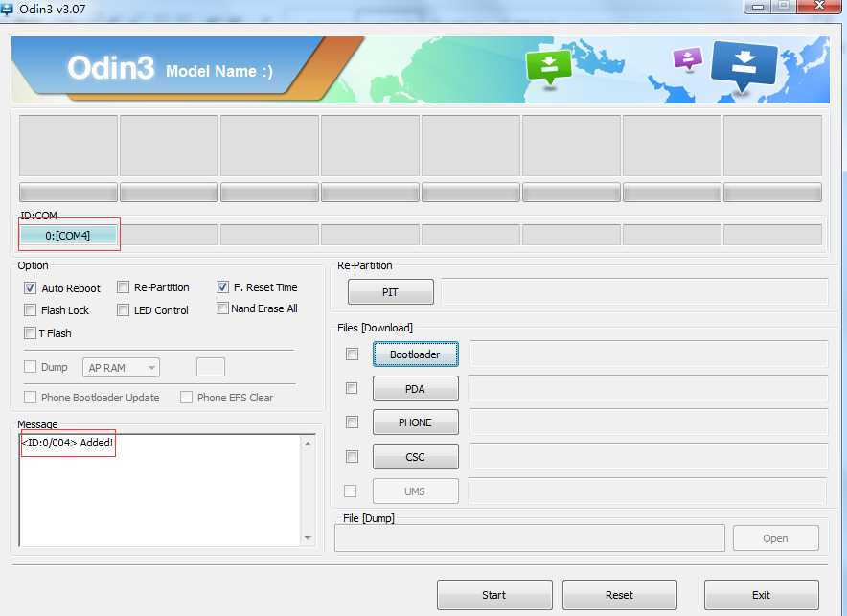
Task: Open the AP RAM dropdown
Action: tap(121, 368)
